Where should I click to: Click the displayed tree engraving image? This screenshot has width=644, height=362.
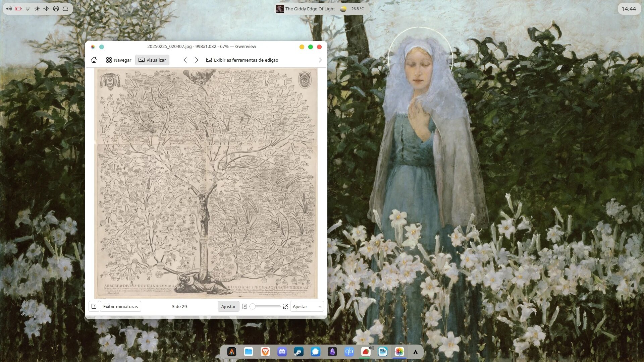(206, 183)
